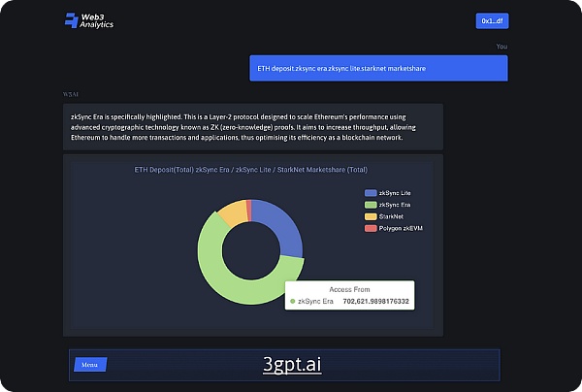Click the ETH Deposit(Total) chart title
582x392 pixels.
click(252, 170)
